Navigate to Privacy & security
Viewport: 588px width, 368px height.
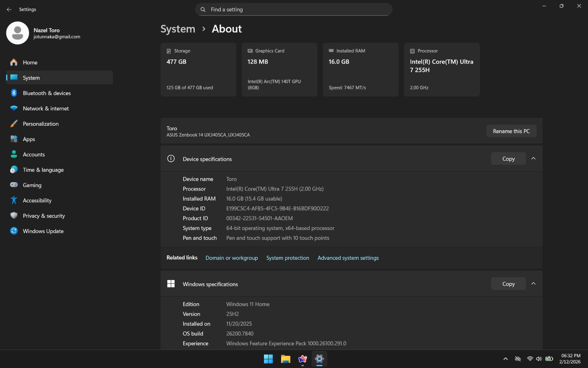click(x=60, y=216)
